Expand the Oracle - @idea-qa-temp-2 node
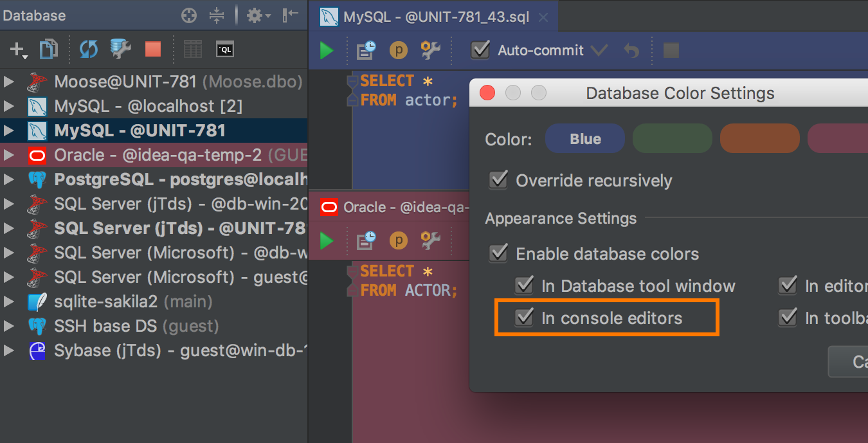This screenshot has width=868, height=443. point(9,155)
